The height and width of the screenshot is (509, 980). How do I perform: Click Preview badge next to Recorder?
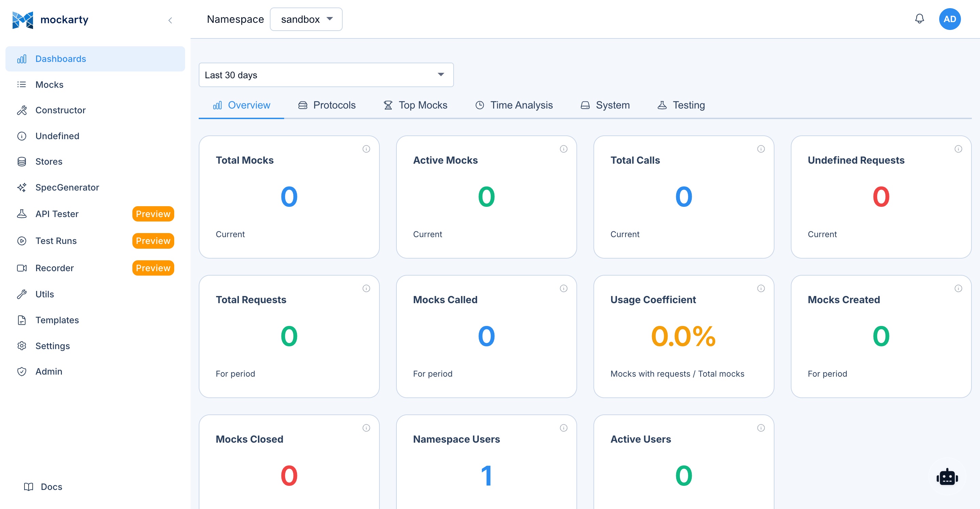[x=153, y=268]
